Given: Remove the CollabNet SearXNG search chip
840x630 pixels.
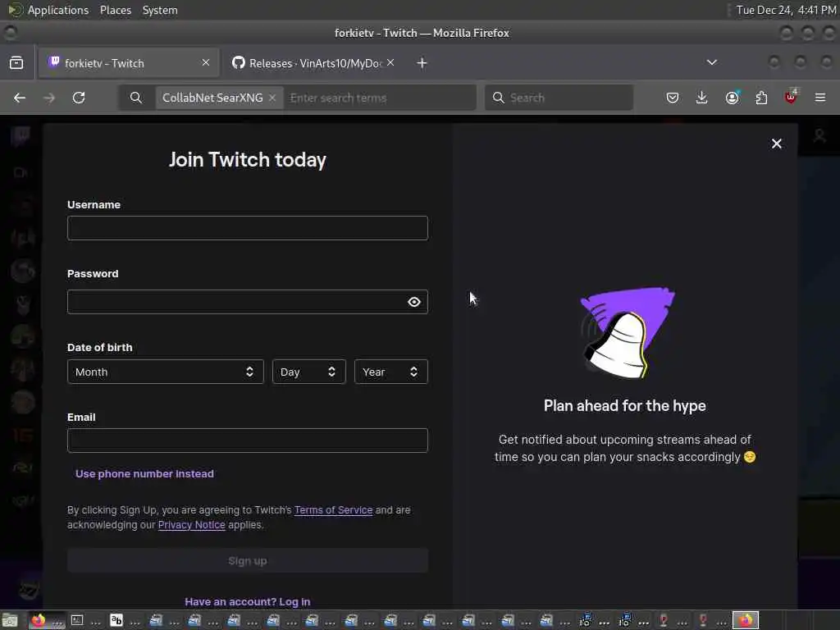Looking at the screenshot, I should click(272, 98).
